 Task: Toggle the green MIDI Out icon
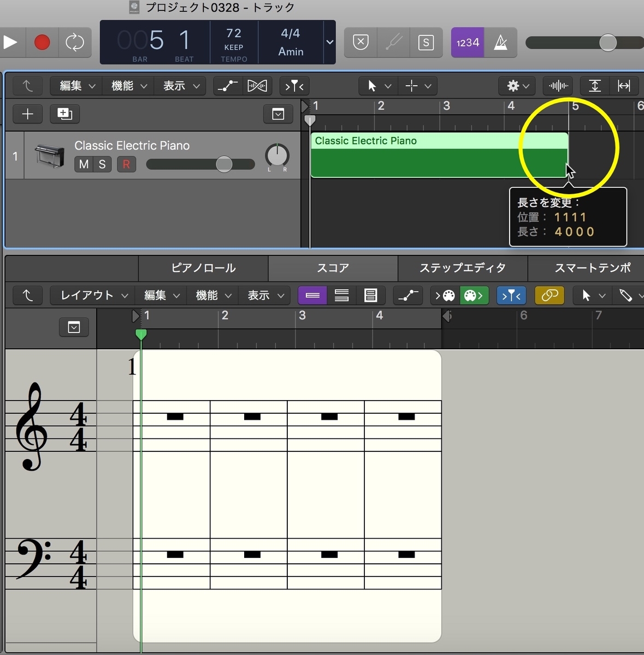pyautogui.click(x=474, y=295)
